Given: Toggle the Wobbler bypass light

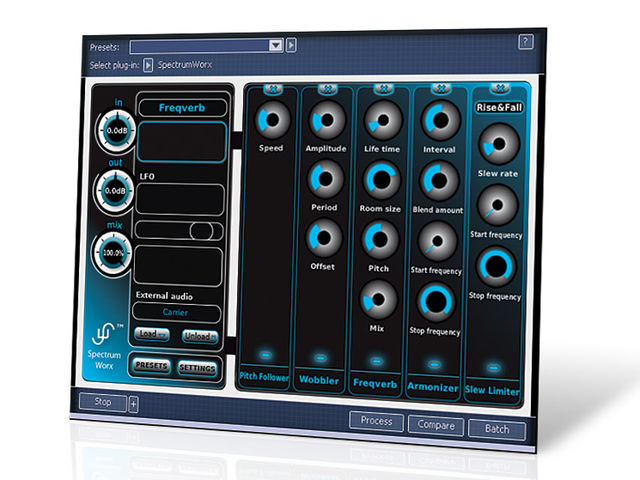Looking at the screenshot, I should (x=321, y=358).
